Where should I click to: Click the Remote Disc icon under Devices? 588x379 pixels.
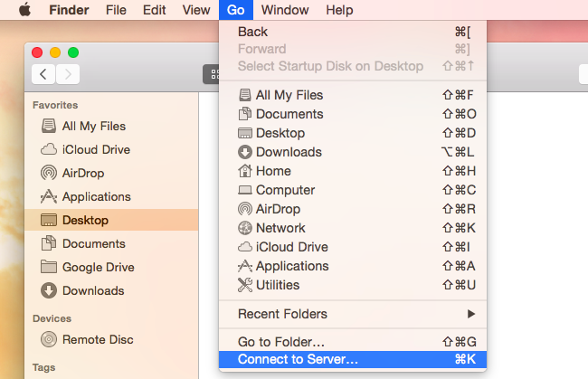[49, 339]
